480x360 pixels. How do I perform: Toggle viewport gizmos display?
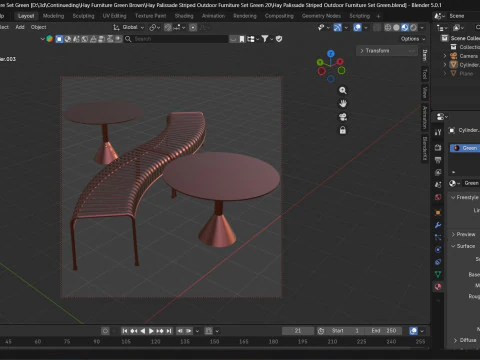(x=338, y=27)
